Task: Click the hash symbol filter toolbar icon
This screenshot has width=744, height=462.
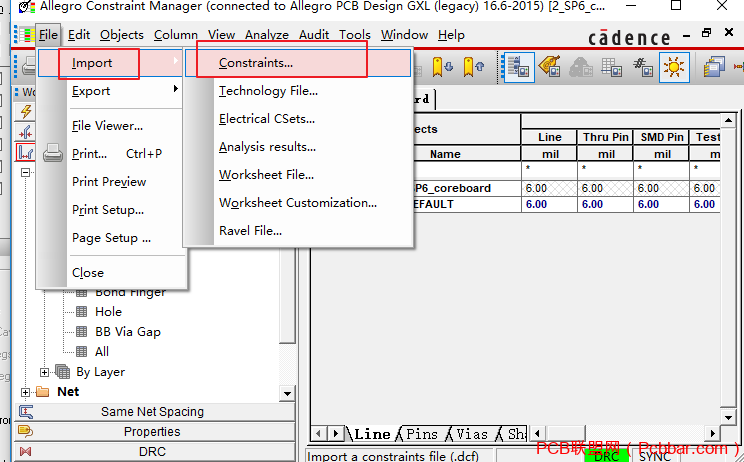Action: click(643, 67)
